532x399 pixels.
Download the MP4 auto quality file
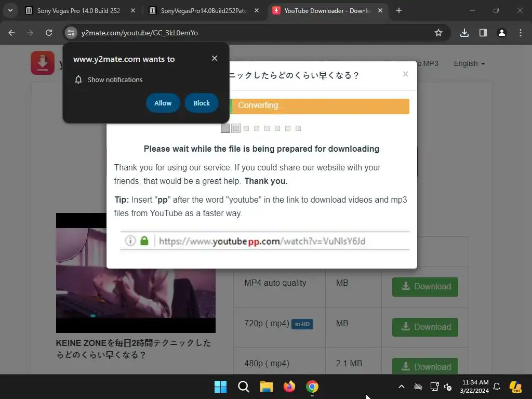[425, 287]
